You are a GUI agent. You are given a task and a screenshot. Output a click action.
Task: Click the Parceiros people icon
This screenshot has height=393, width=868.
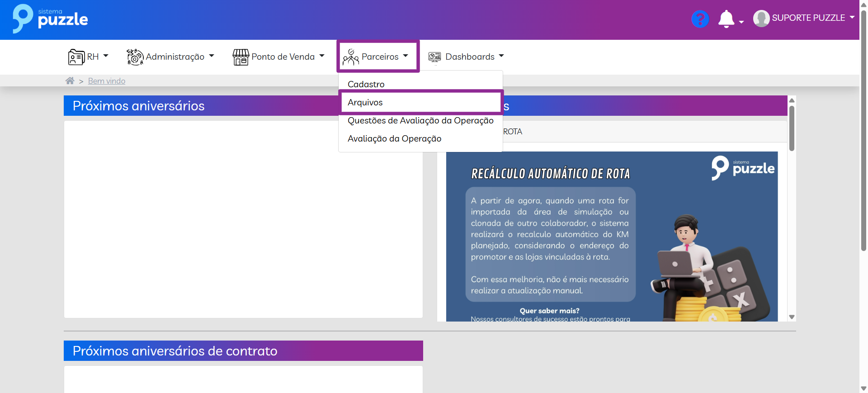click(x=350, y=57)
